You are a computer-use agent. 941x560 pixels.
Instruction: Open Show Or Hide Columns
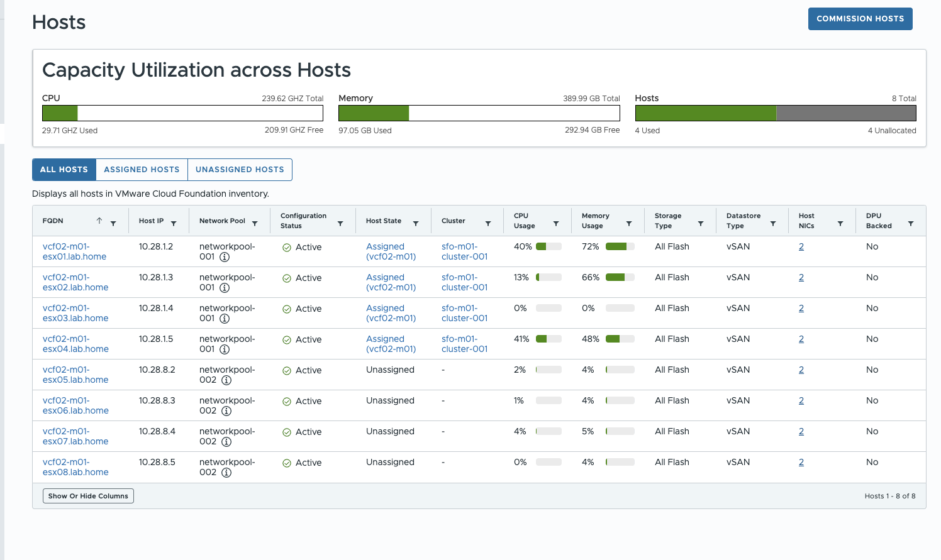pos(87,495)
